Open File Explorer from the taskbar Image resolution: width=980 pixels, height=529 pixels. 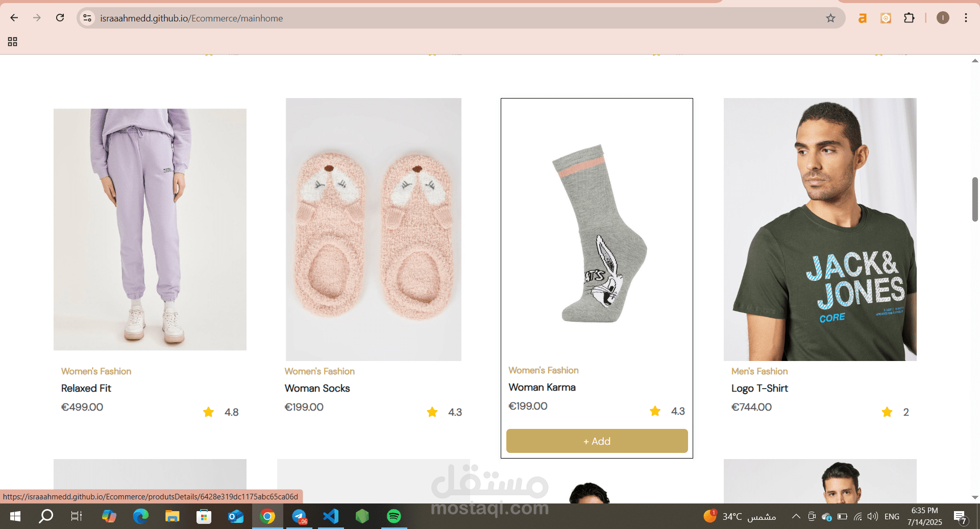[x=172, y=516]
